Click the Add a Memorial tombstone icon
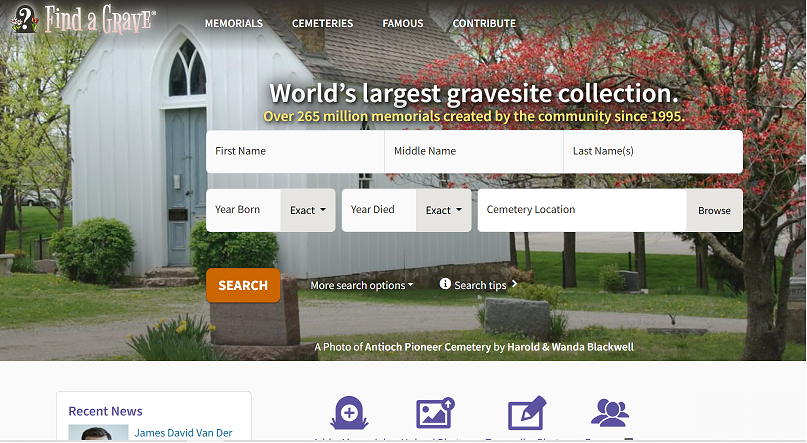 coord(349,414)
